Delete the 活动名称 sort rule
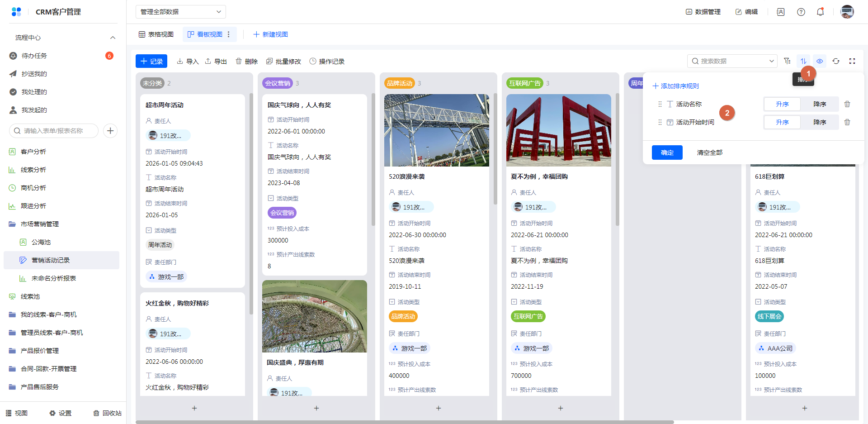 (847, 104)
